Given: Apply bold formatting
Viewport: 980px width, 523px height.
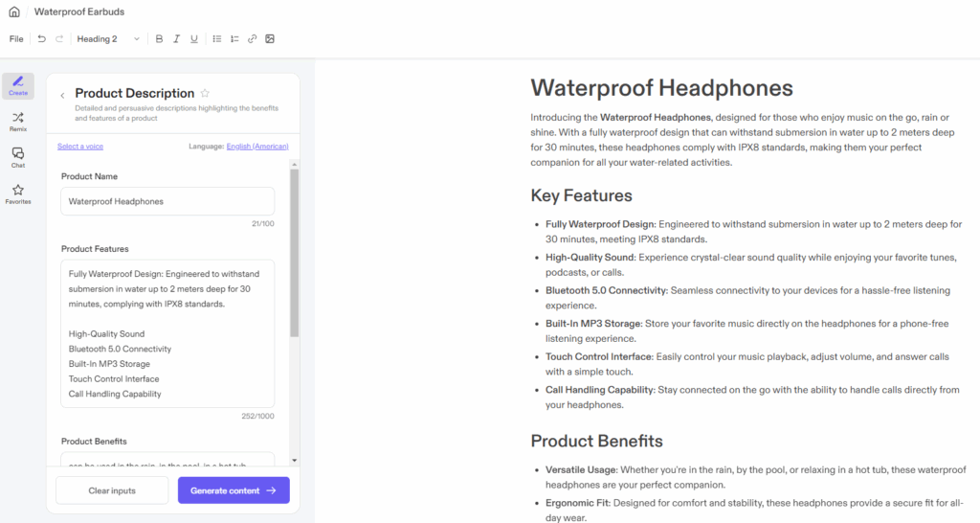Looking at the screenshot, I should tap(160, 38).
